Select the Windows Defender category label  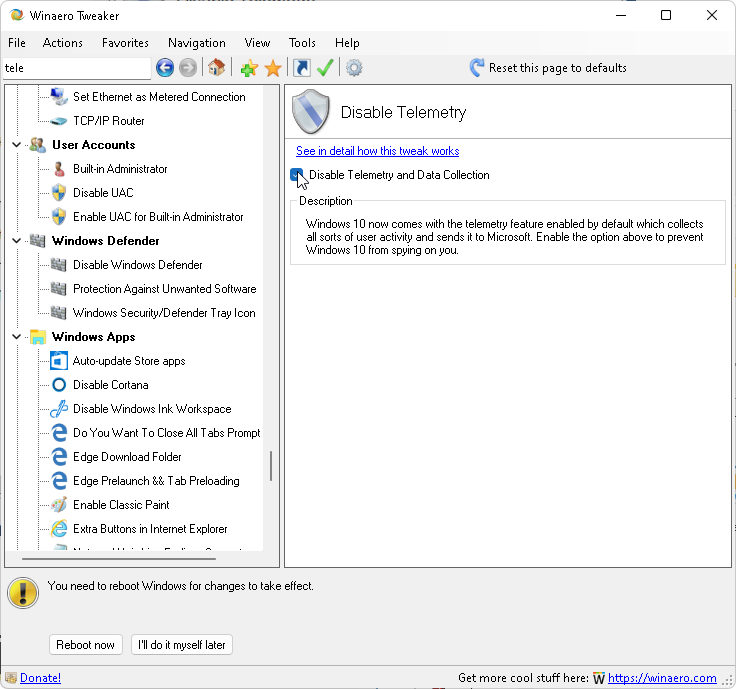[x=106, y=241]
